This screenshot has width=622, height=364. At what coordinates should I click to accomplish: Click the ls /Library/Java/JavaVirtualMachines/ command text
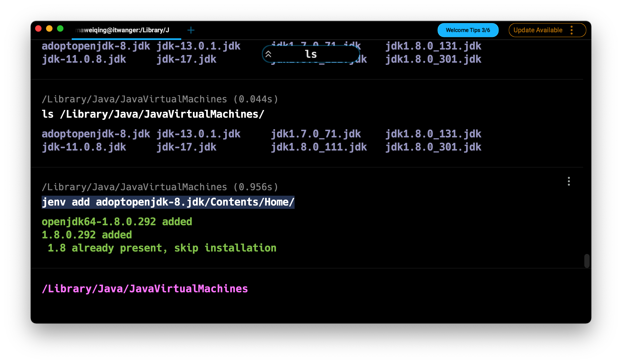[x=153, y=114]
